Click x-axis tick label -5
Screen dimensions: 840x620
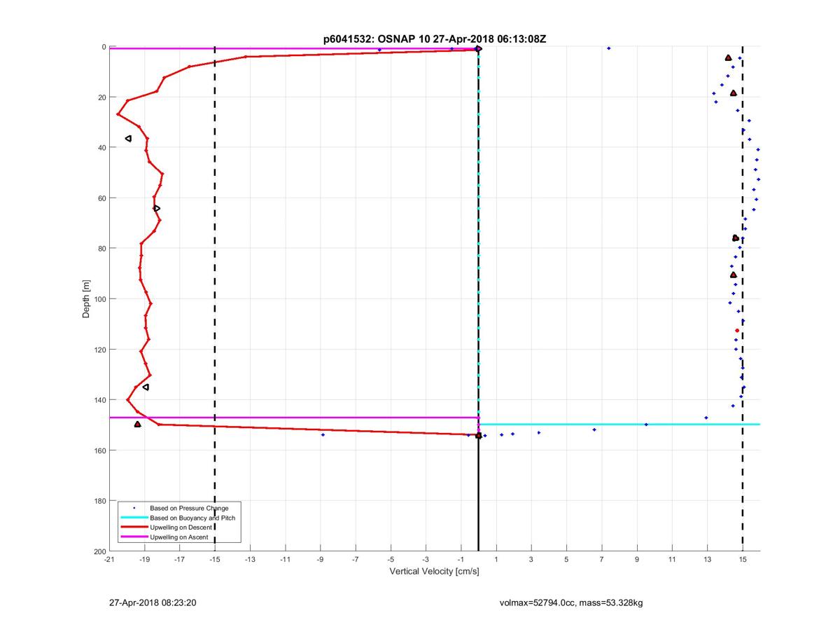391,560
